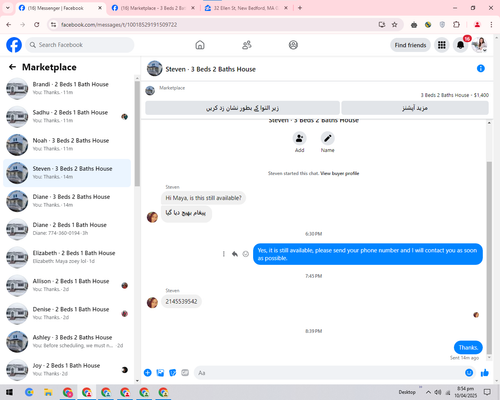Click the Desktop toolbar label on the taskbar

coord(407,392)
